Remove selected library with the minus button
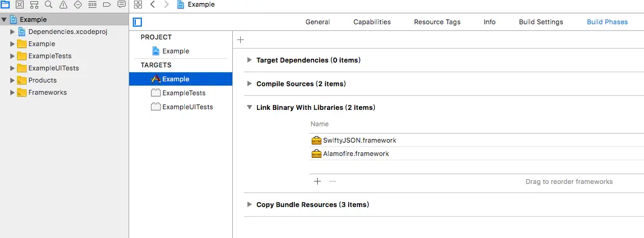This screenshot has width=644, height=238. (x=333, y=182)
